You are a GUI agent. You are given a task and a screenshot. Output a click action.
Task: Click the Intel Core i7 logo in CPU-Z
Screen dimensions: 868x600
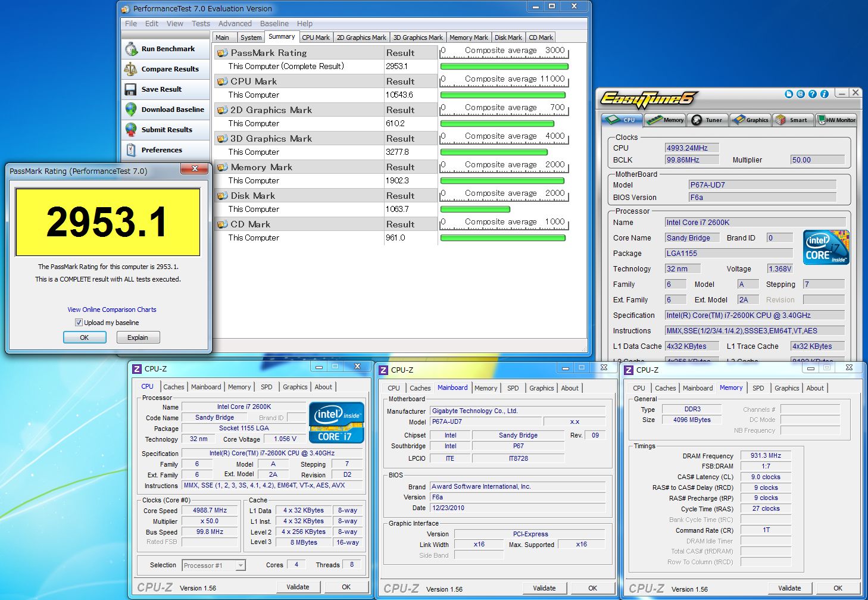click(x=336, y=423)
